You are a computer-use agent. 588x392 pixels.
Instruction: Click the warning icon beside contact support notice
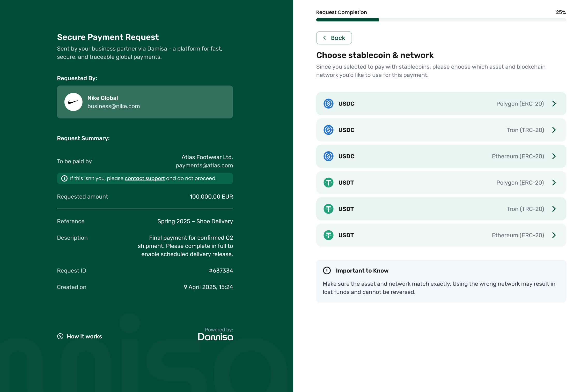[64, 179]
